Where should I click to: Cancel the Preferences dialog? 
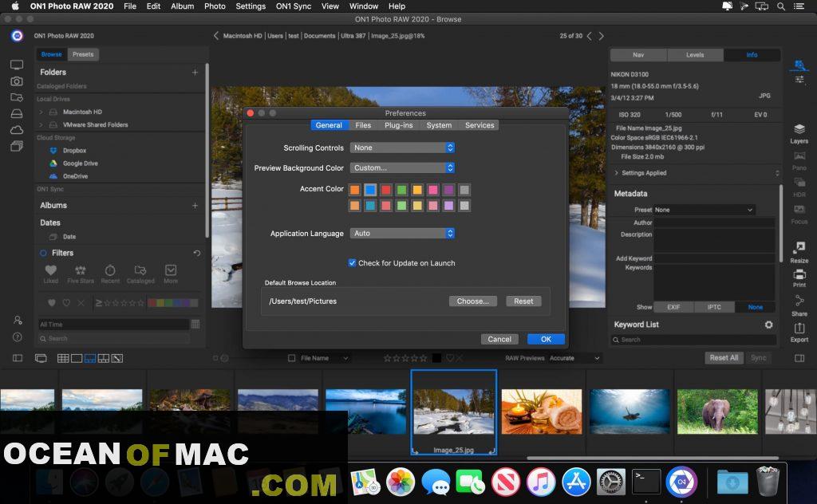tap(499, 339)
